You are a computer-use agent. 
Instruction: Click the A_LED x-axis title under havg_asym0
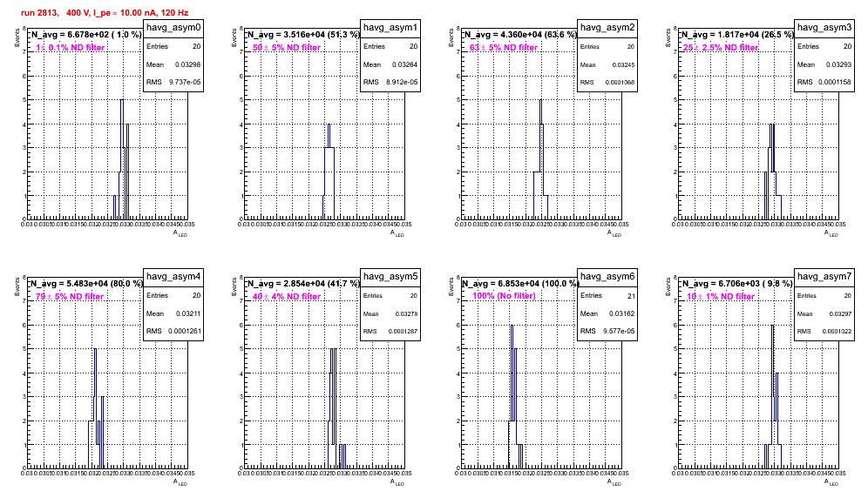tap(180, 233)
